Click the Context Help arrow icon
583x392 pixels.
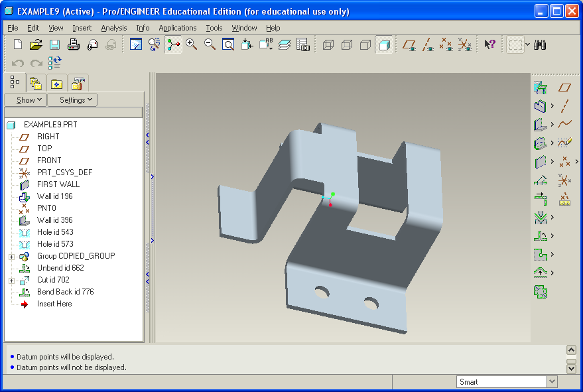click(x=489, y=44)
